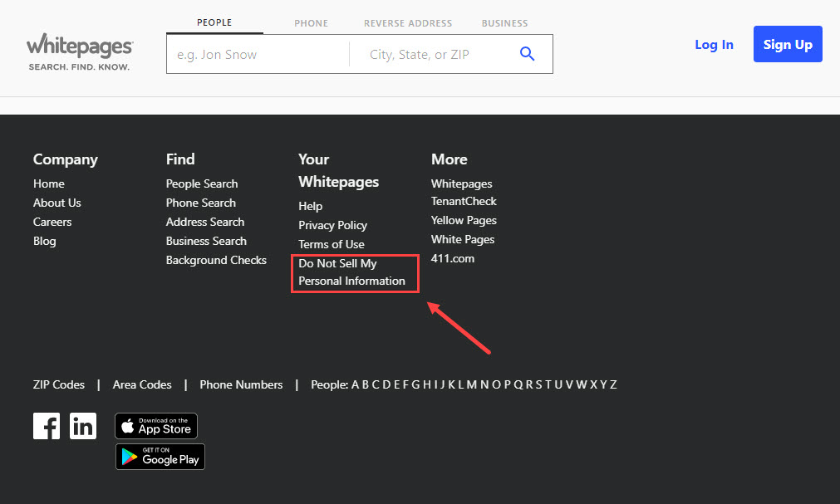This screenshot has height=504, width=840.
Task: Focus the name search field
Action: click(258, 54)
